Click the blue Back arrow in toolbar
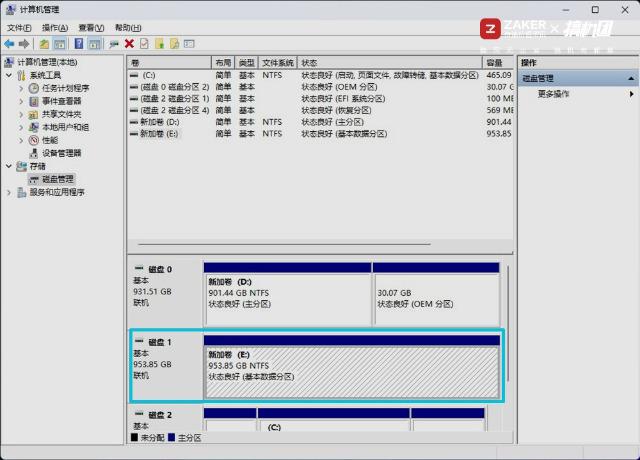Viewport: 640px width, 460px height. coord(9,44)
